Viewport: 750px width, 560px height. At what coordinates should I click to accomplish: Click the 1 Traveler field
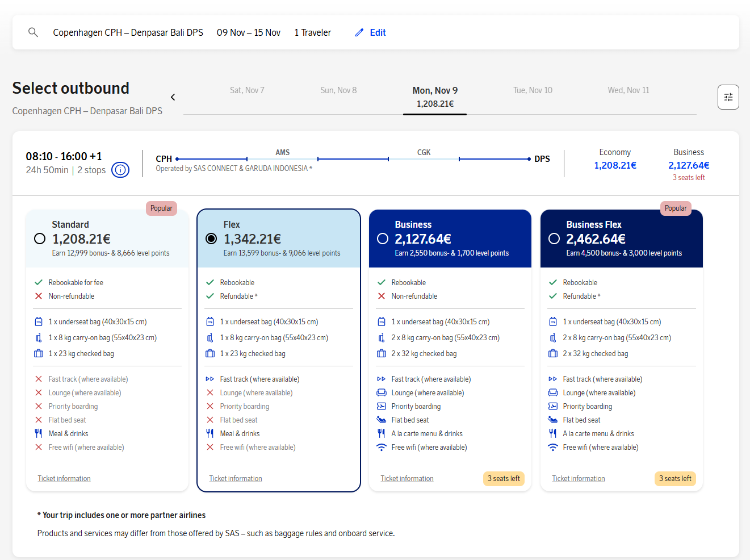point(312,32)
